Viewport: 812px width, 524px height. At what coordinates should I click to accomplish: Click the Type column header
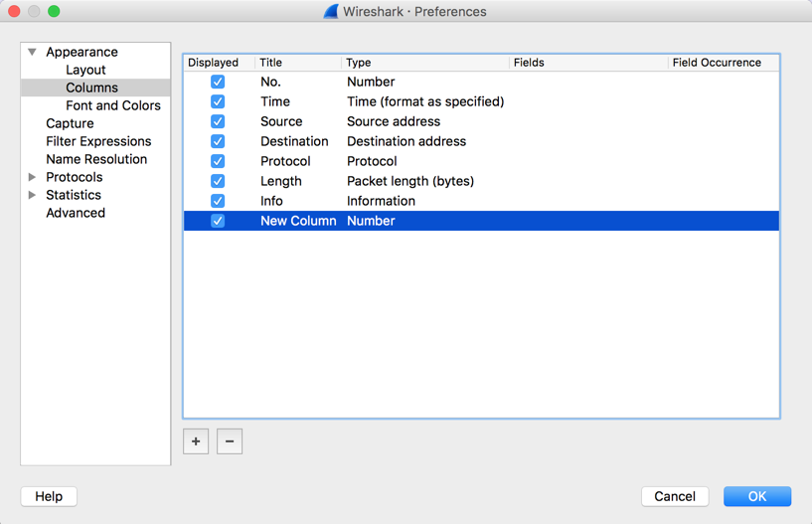coord(425,63)
